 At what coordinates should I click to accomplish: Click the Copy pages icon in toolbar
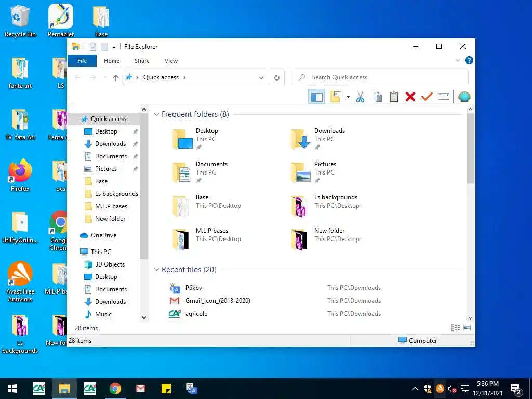pyautogui.click(x=377, y=97)
